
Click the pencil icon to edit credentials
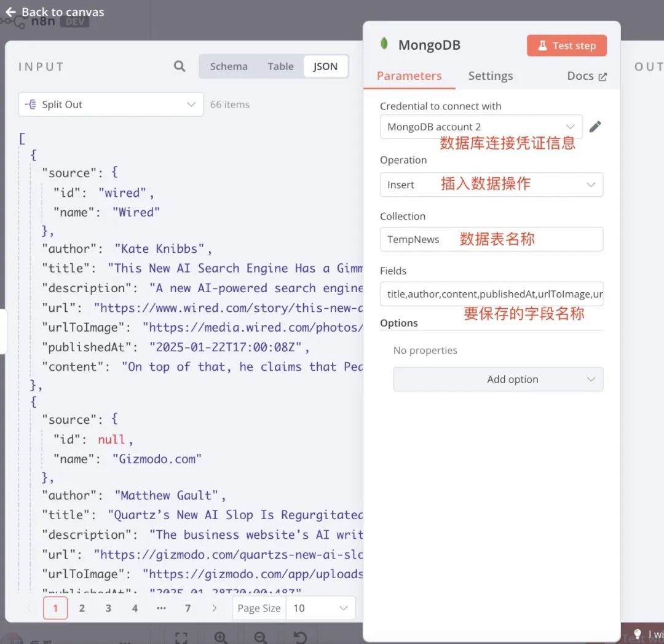click(595, 126)
